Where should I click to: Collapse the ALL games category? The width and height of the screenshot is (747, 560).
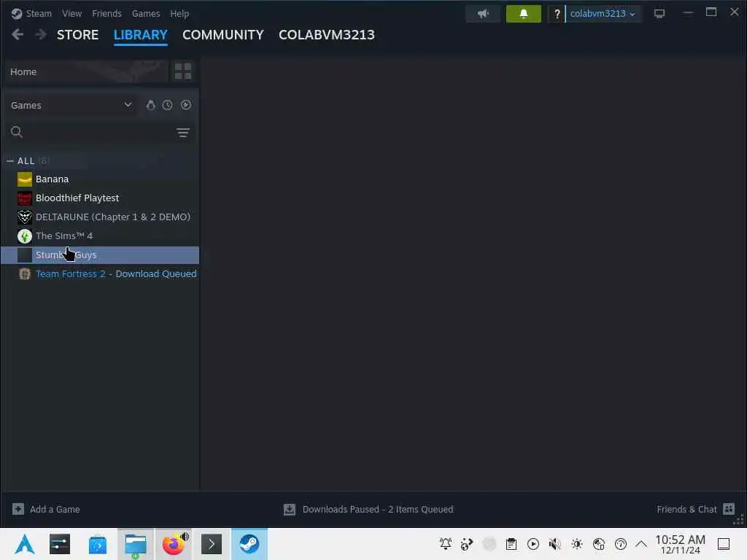coord(10,161)
